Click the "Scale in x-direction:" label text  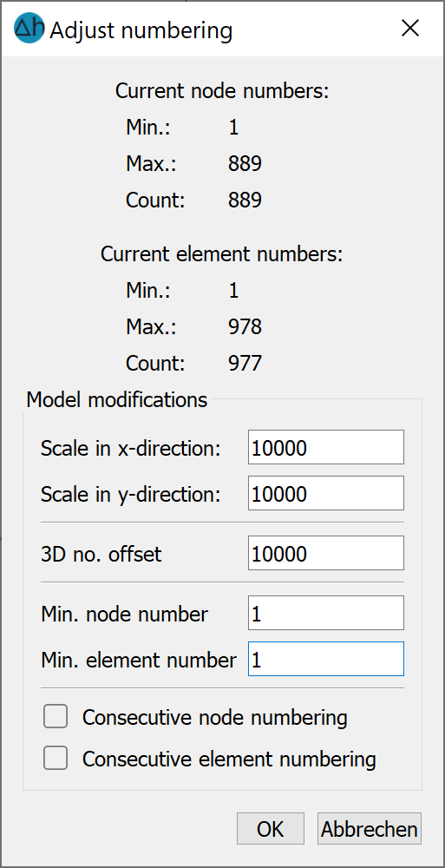tap(131, 449)
